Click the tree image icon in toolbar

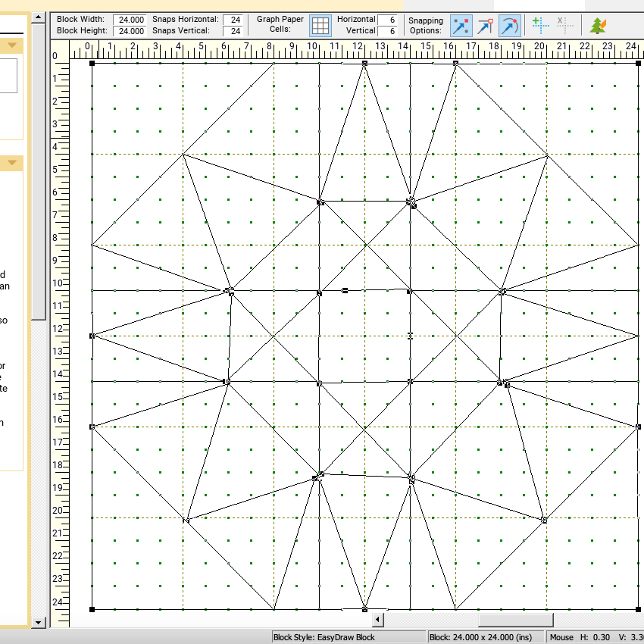click(599, 27)
